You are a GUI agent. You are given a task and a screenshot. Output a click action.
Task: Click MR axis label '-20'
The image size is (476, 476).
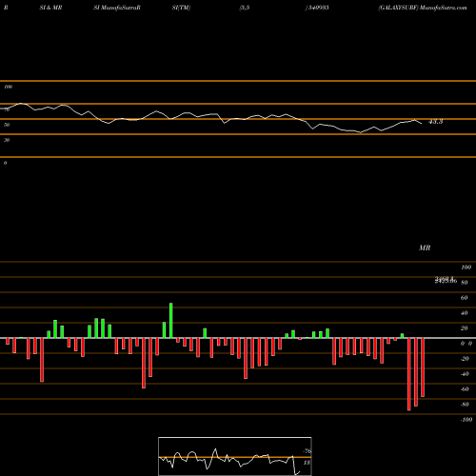(x=465, y=359)
